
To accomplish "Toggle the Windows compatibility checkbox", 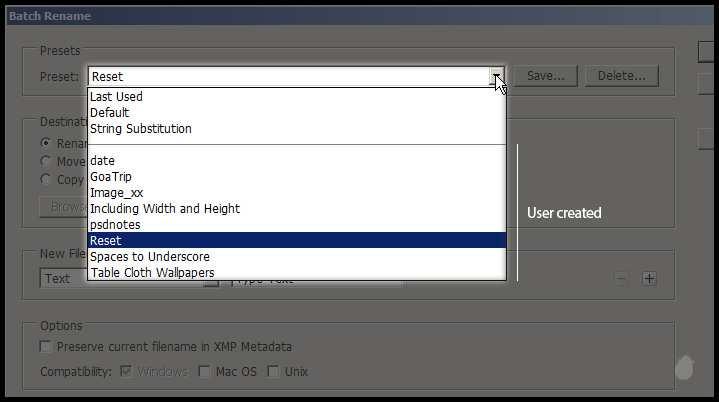I will (x=126, y=372).
